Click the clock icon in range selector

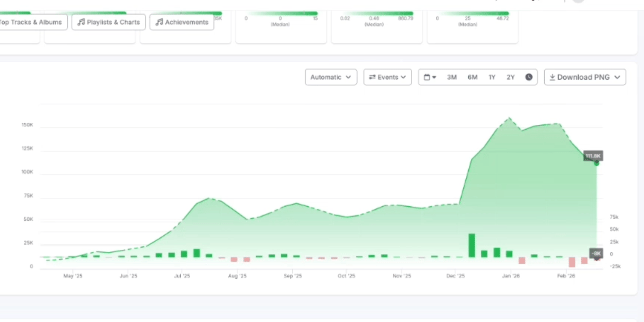click(x=529, y=77)
